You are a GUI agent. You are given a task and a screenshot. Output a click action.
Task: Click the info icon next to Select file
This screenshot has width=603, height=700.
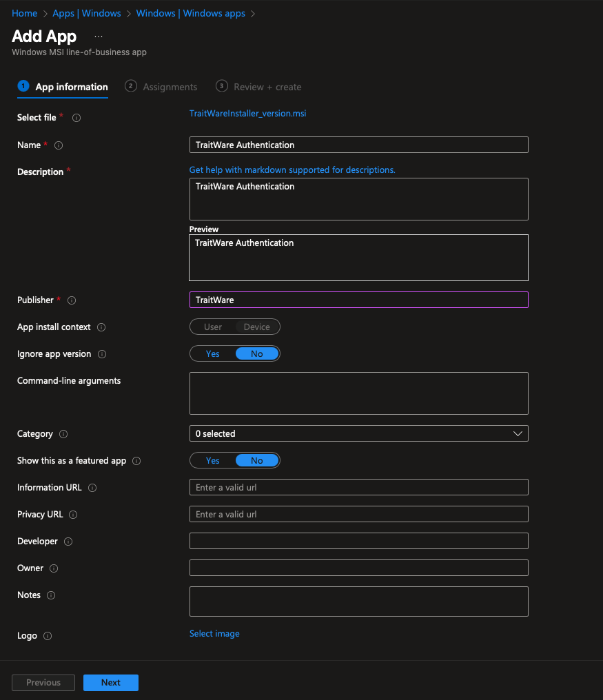pos(76,118)
